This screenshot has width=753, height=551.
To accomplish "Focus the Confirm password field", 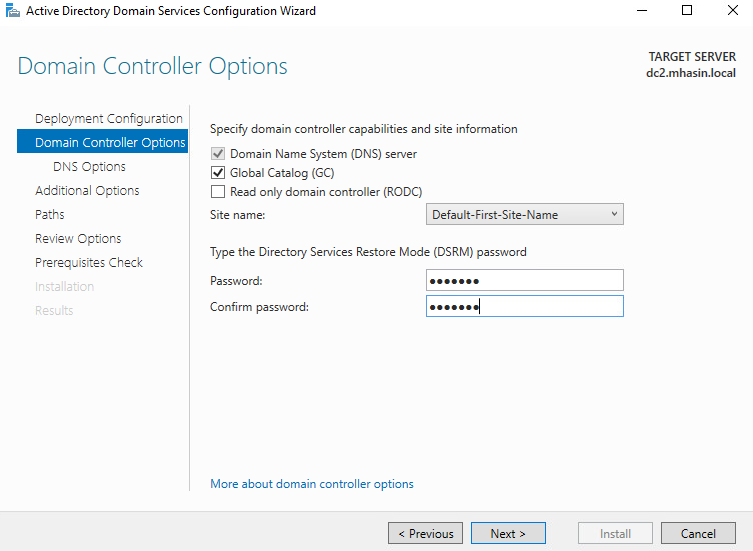I will 524,306.
